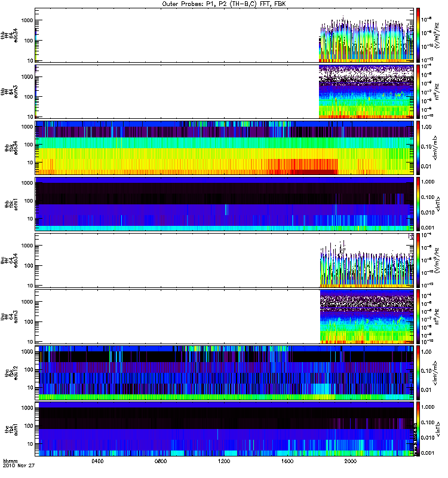Viewport: 448px width, 478px height.
Task: Select the thc fff 64 edc34 spectrogram panel
Action: [x=225, y=261]
